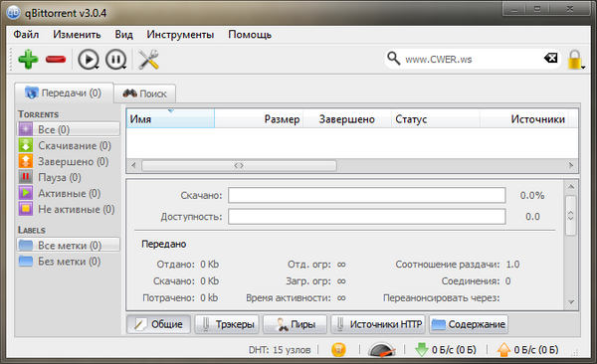Click the download speed 0 Б/с indicator
Screen dimensions: 597x364
click(446, 349)
